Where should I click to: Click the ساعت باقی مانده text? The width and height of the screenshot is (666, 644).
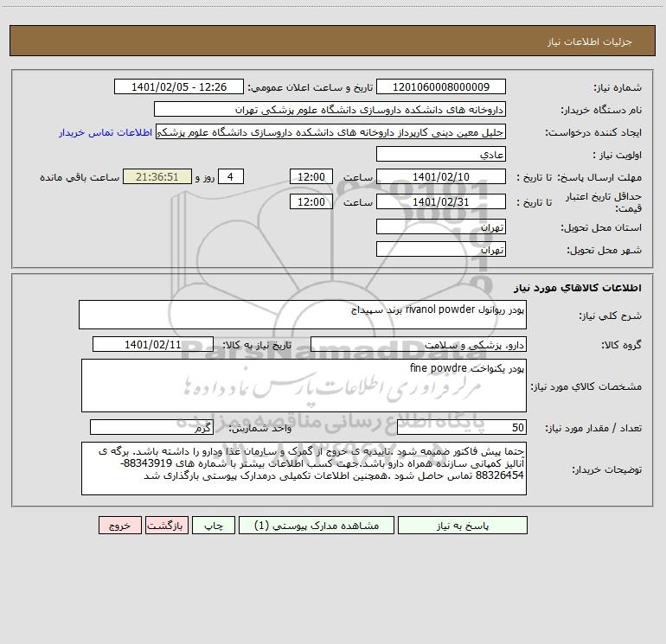pyautogui.click(x=80, y=177)
